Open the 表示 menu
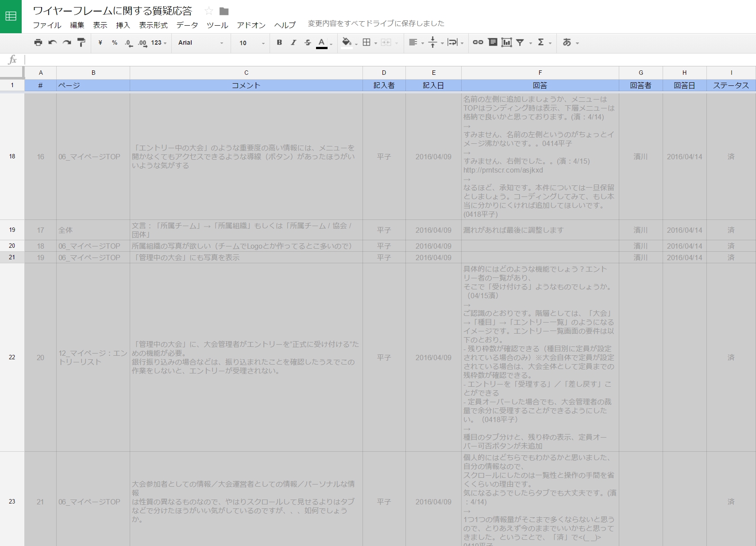The width and height of the screenshot is (756, 546). [100, 25]
